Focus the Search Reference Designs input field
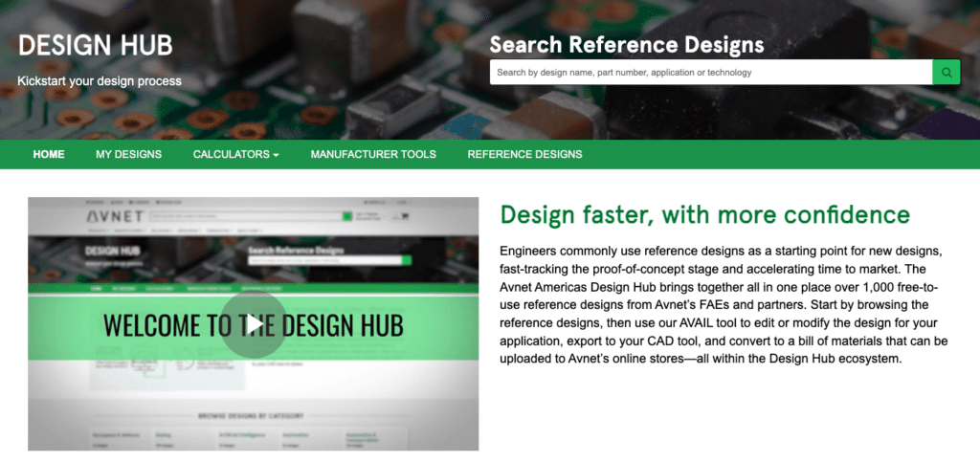 coord(710,72)
